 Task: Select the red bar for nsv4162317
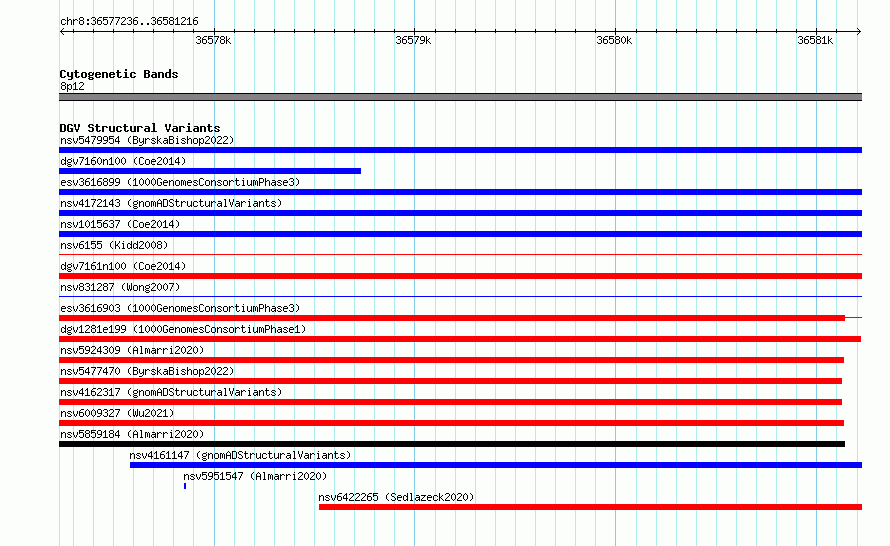coord(450,402)
